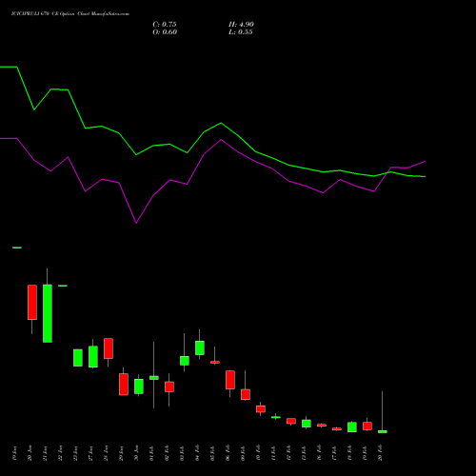
Task: Click the green indicator line's right end
Action: tap(425, 176)
